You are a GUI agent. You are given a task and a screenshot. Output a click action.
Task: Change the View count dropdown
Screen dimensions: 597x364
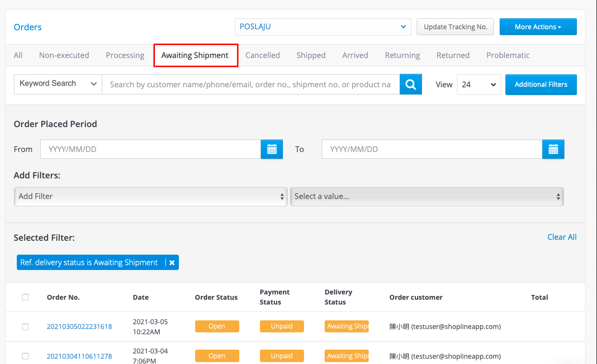coord(479,84)
